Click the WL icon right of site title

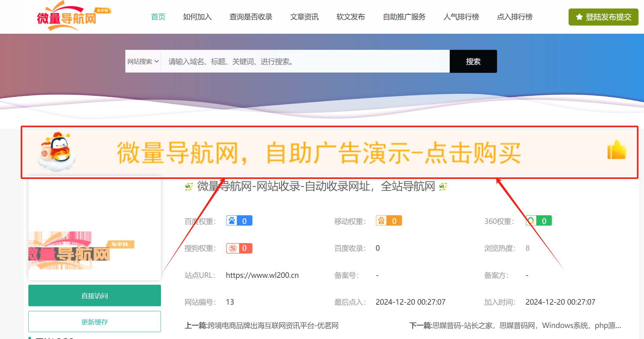[443, 186]
